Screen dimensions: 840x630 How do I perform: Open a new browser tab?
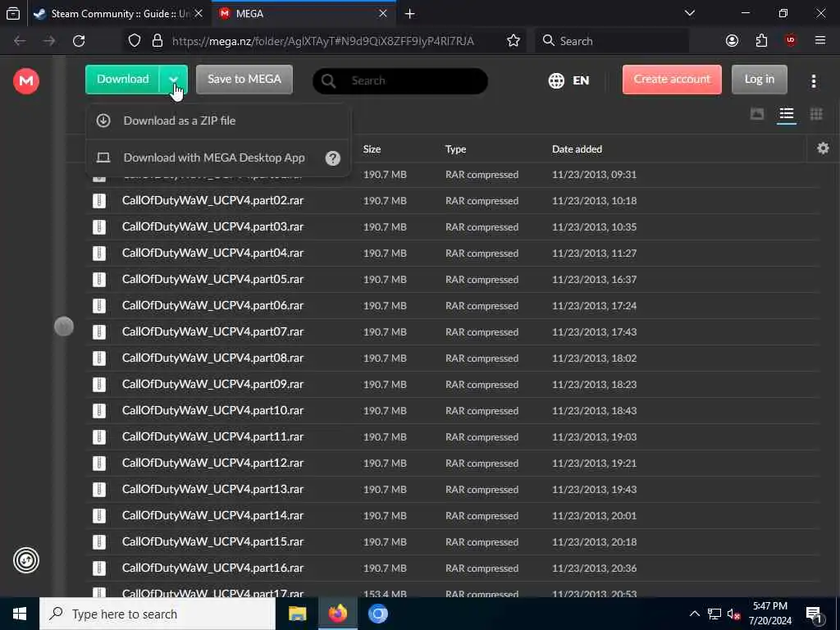coord(410,13)
